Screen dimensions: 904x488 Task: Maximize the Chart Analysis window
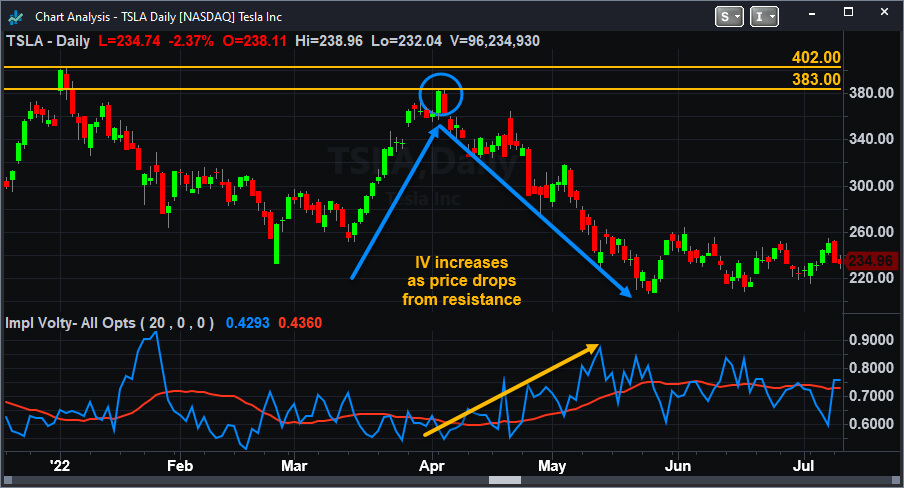(x=848, y=12)
